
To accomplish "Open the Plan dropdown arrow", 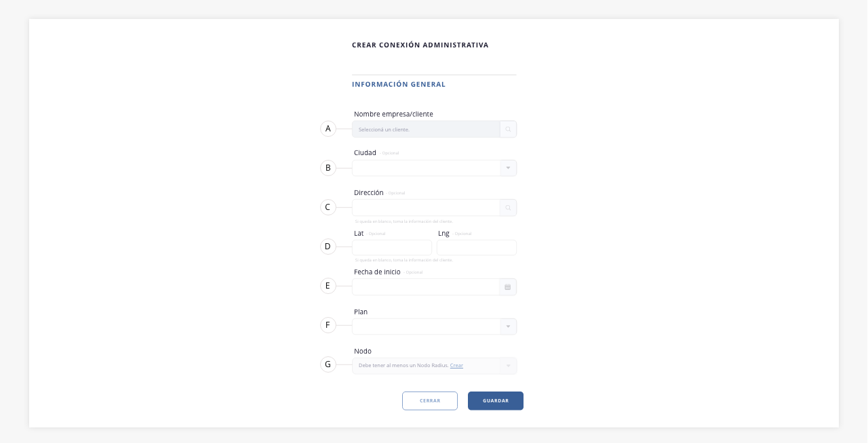I will 508,326.
